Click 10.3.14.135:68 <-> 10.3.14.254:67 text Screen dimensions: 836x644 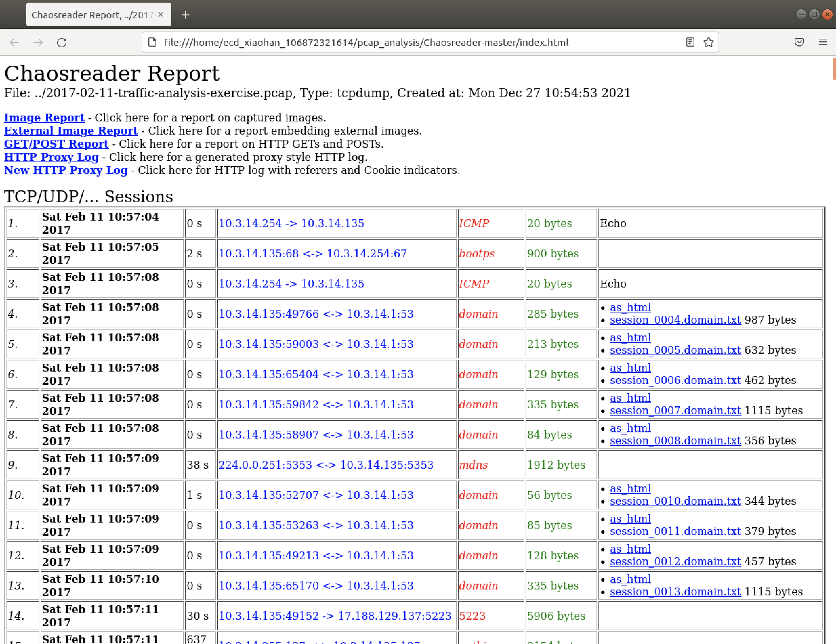click(313, 254)
